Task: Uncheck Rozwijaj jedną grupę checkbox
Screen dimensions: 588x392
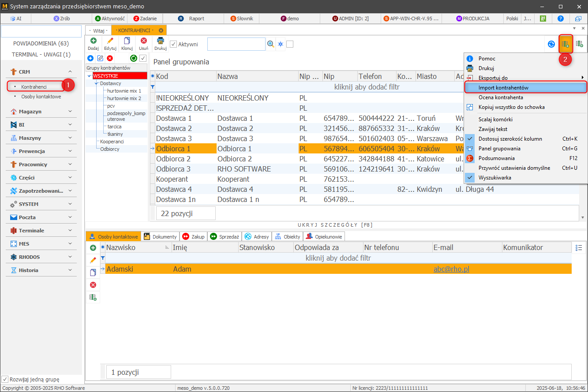Action: (x=5, y=379)
